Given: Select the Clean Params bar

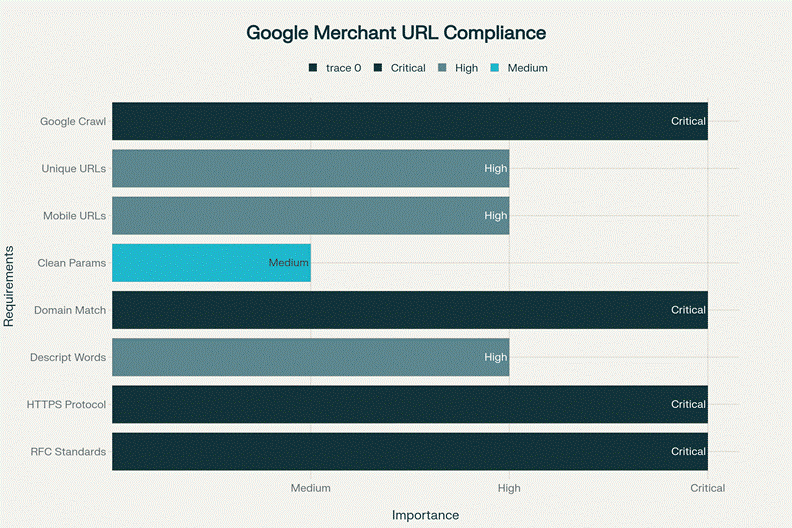Looking at the screenshot, I should [x=211, y=263].
